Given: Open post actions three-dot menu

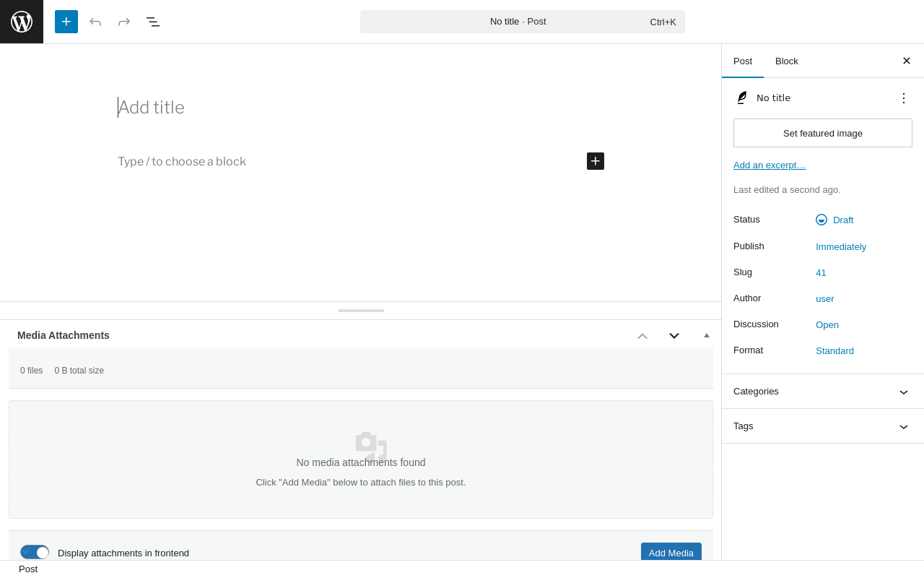Looking at the screenshot, I should (904, 98).
